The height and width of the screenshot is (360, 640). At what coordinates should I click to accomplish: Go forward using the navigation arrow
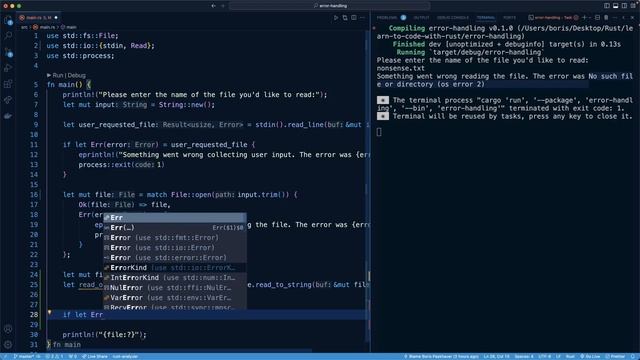tap(223, 6)
